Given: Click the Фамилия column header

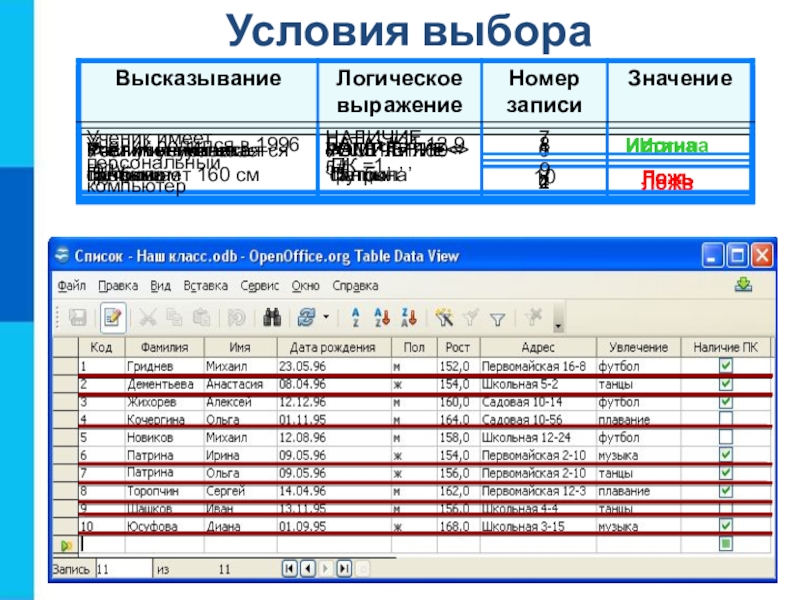Looking at the screenshot, I should coord(161,347).
